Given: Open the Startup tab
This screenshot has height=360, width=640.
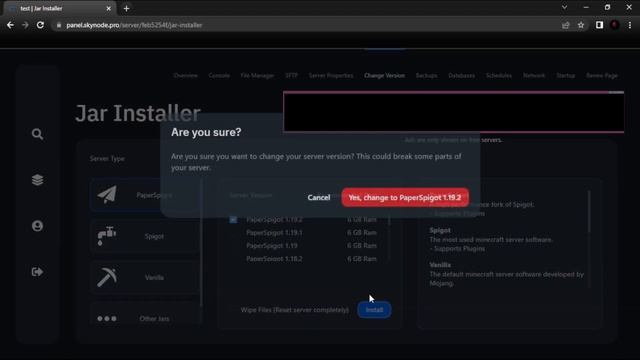Looking at the screenshot, I should [x=566, y=76].
